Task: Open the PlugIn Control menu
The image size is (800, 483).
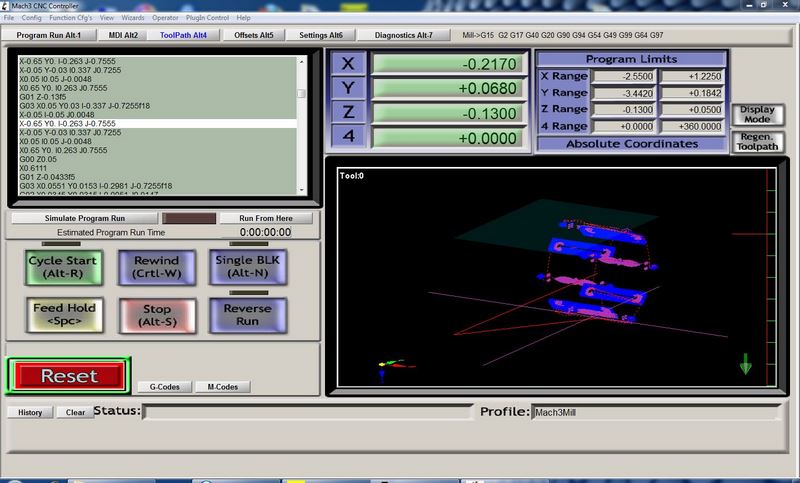Action: pos(207,17)
